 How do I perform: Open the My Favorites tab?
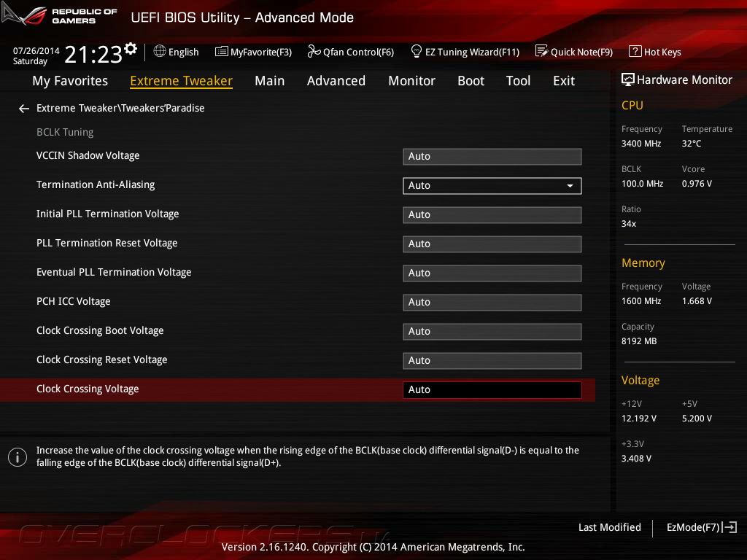coord(70,81)
